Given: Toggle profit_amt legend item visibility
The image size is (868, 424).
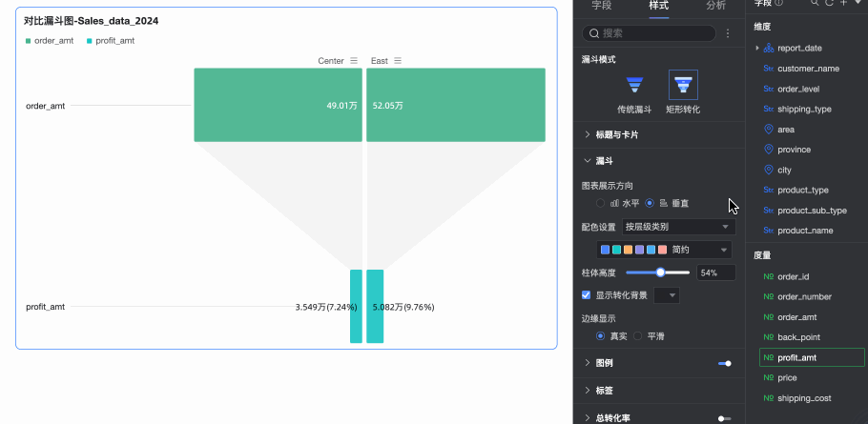Looking at the screenshot, I should click(111, 40).
